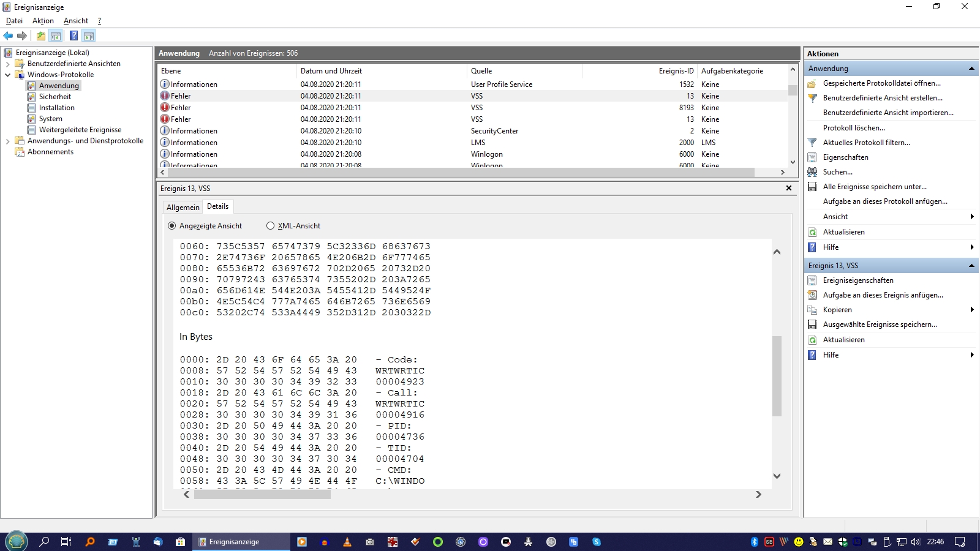The image size is (980, 551).
Task: Click the floppy disk icon for Alle Ereignisse speichern
Action: pyautogui.click(x=812, y=187)
